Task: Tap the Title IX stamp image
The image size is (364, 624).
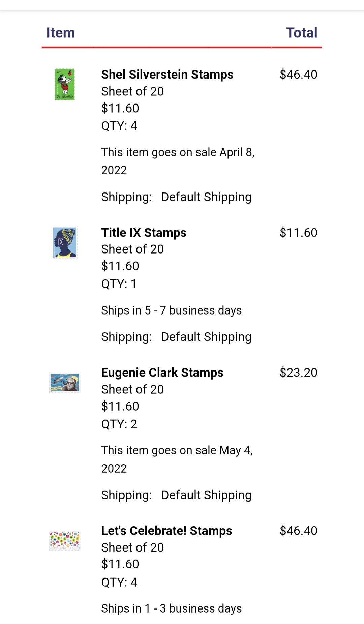Action: [65, 243]
